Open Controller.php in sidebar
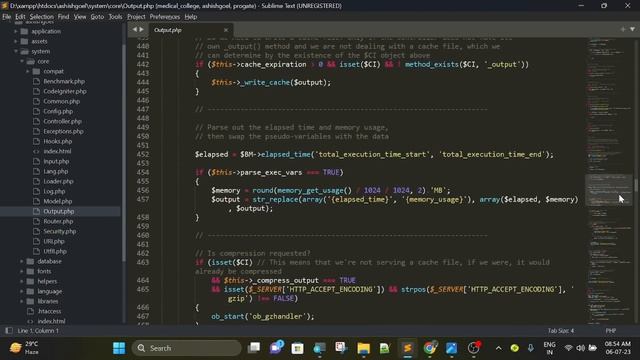Image resolution: width=640 pixels, height=360 pixels. point(62,121)
